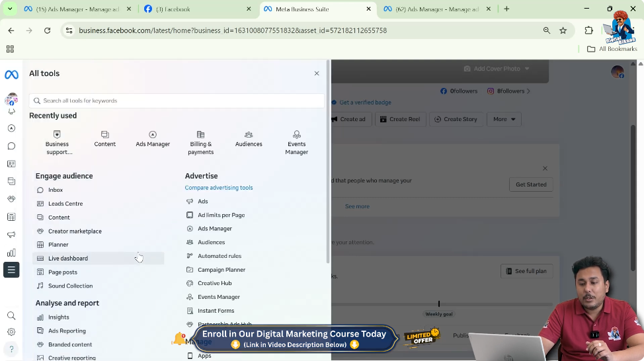Open the Ads megaphone icon in the left rail
Image resolution: width=644 pixels, height=361 pixels.
point(11,235)
